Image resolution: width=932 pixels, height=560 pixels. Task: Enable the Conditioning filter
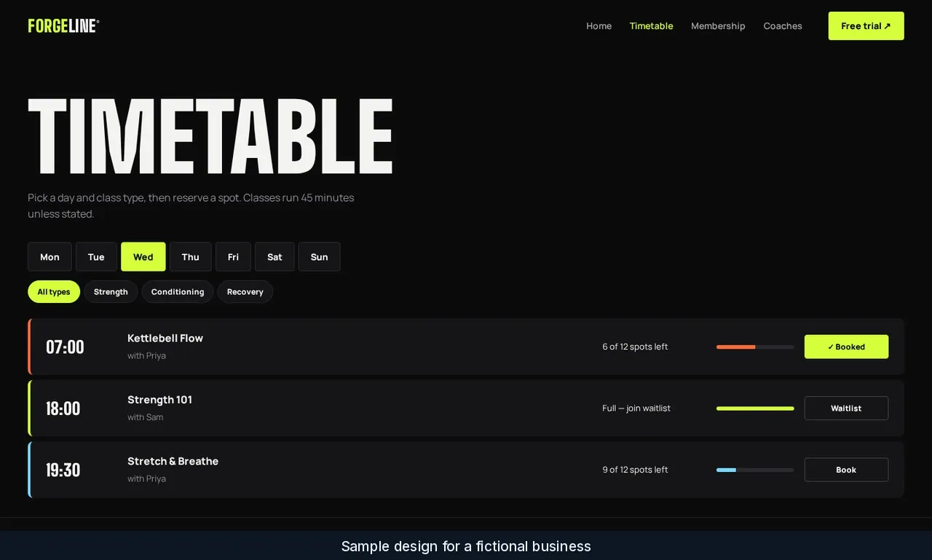click(178, 291)
